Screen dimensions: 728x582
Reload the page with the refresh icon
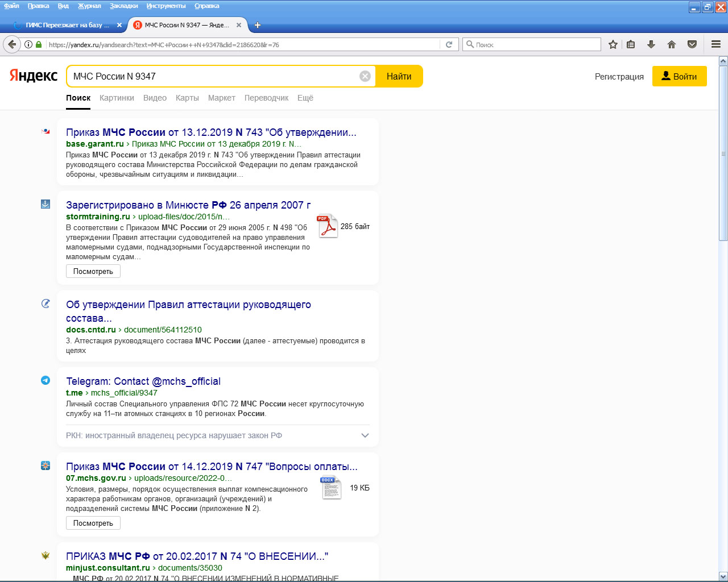coord(449,44)
